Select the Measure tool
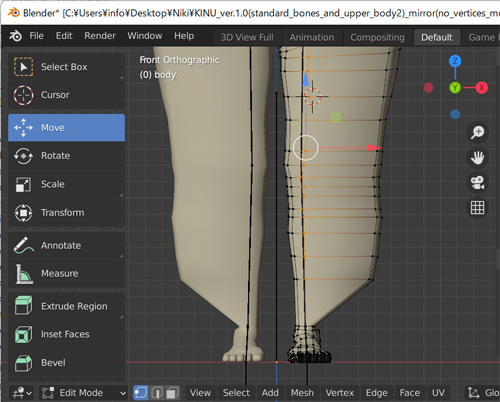Viewport: 500px width, 402px height. click(x=66, y=274)
